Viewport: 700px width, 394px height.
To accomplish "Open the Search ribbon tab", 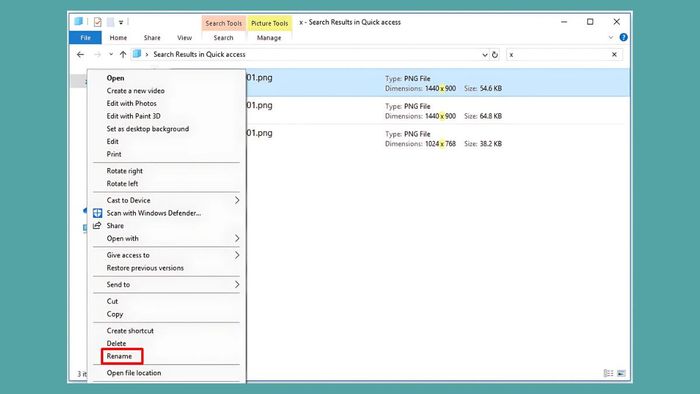I will click(x=223, y=38).
